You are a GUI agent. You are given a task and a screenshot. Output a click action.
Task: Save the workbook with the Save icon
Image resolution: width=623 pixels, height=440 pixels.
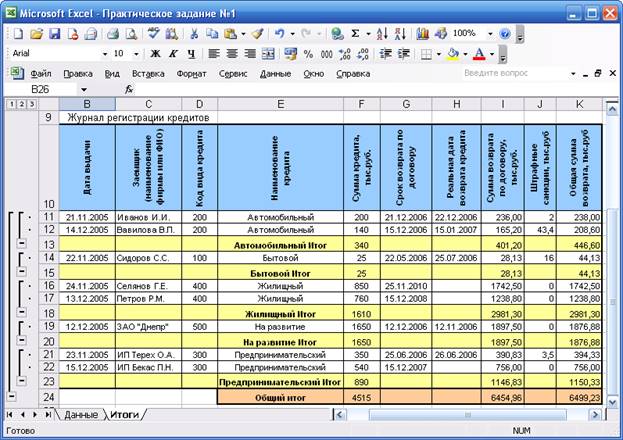(54, 34)
